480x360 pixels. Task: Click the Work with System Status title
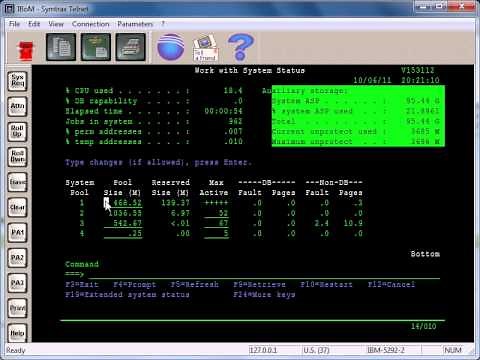pos(250,71)
